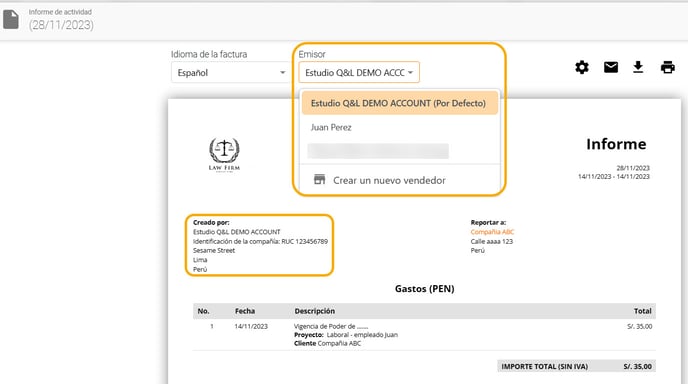Click the Informe title heading
Image resolution: width=688 pixels, height=384 pixels.
pos(616,144)
